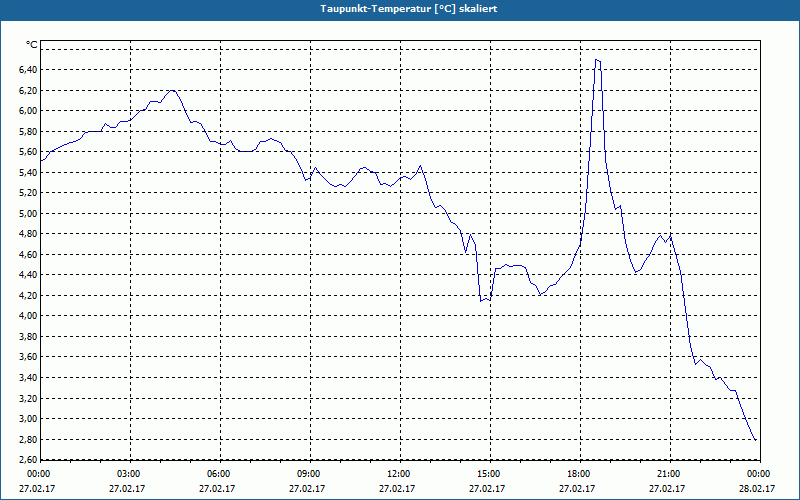
Task: Click the chart title 'Taupunkt-Temperatur [°C] skaliert'
Action: point(409,9)
